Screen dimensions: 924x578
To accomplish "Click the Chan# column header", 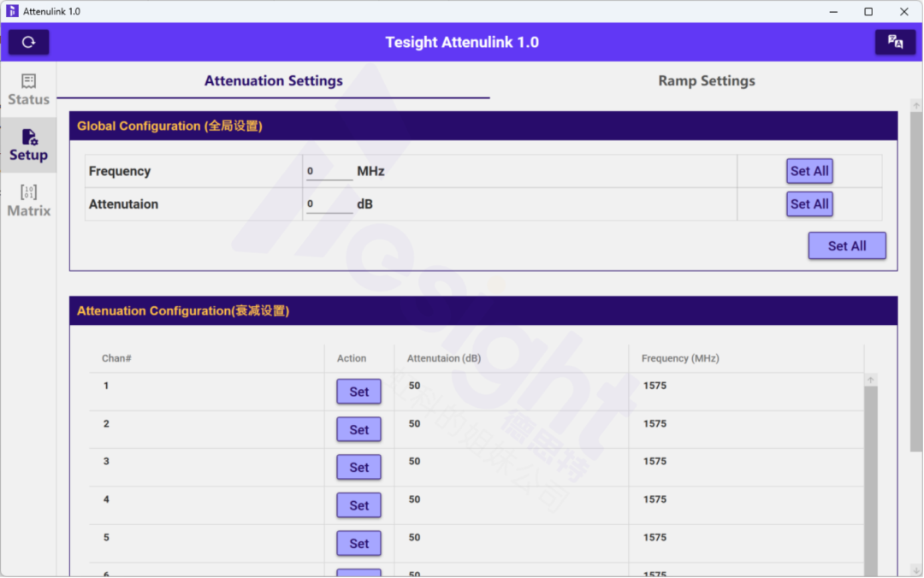I will [116, 358].
